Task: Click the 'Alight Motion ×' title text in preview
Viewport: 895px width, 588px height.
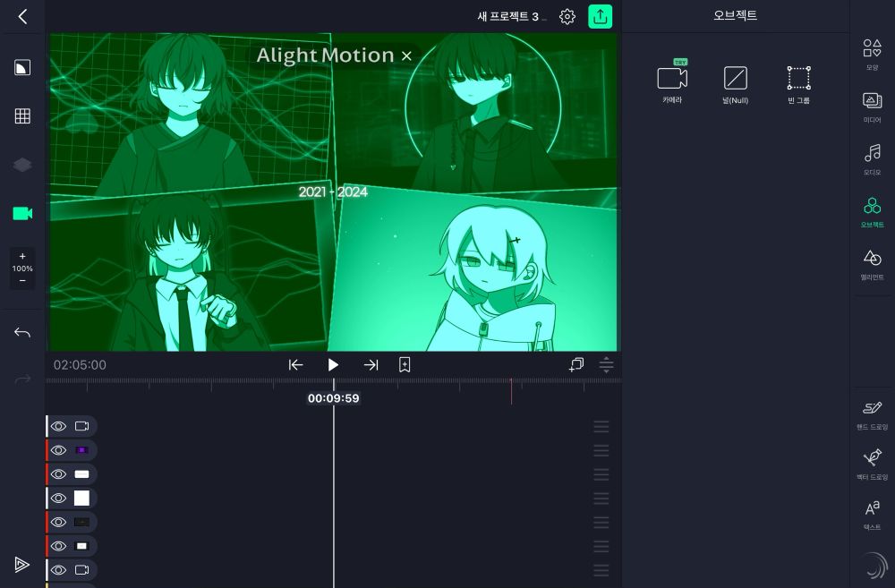Action: point(334,55)
